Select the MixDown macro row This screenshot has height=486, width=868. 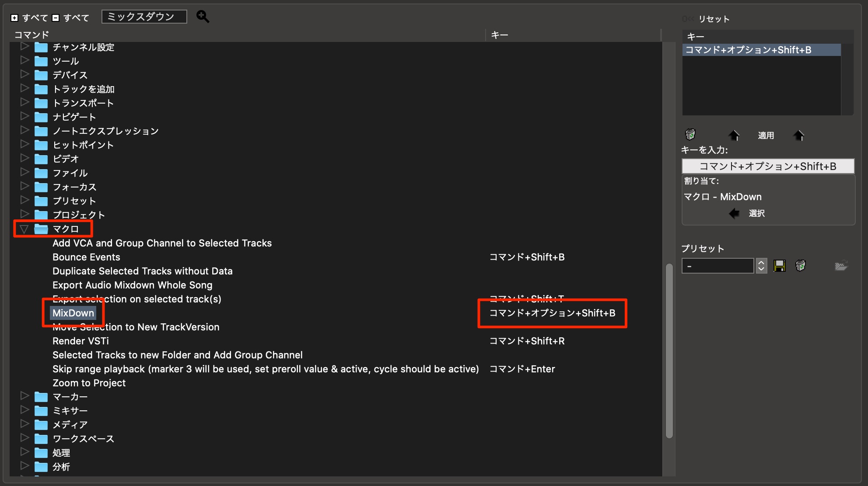coord(73,313)
